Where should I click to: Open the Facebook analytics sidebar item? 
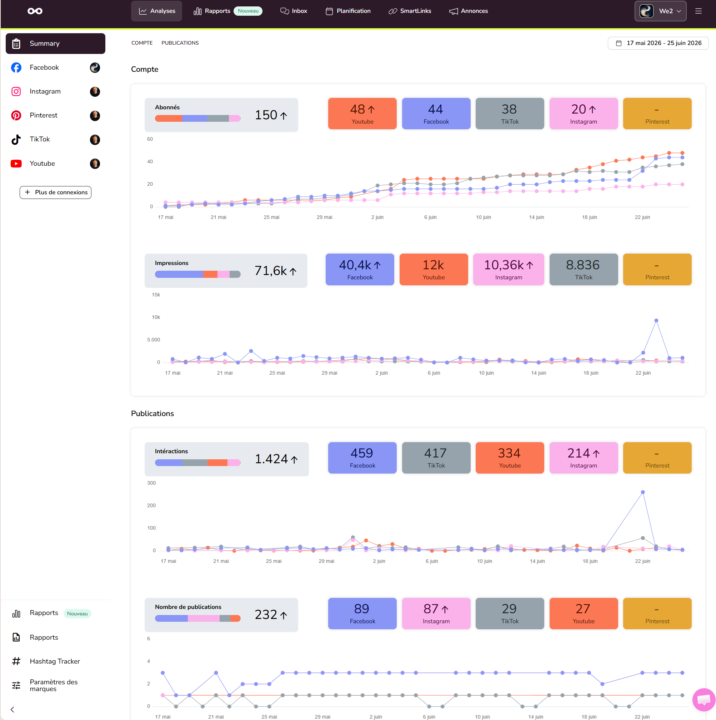(55, 68)
